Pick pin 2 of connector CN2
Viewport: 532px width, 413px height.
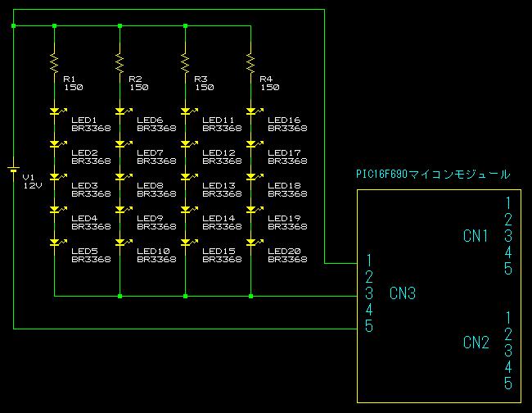pos(508,334)
